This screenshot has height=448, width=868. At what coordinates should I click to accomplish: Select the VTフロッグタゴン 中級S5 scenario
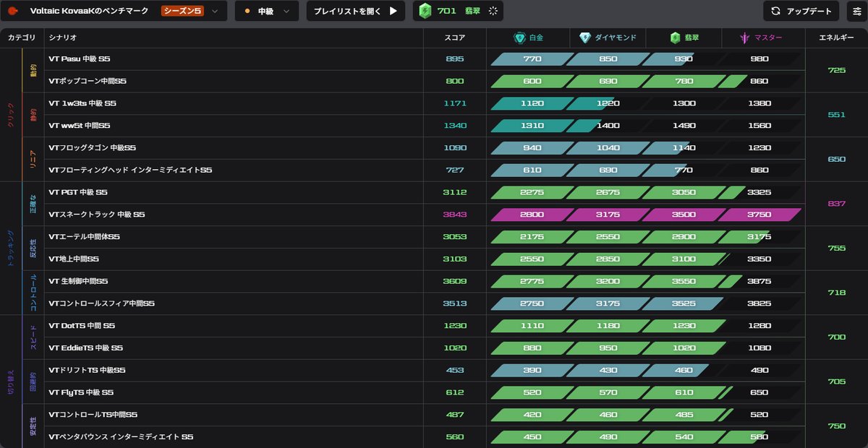92,148
